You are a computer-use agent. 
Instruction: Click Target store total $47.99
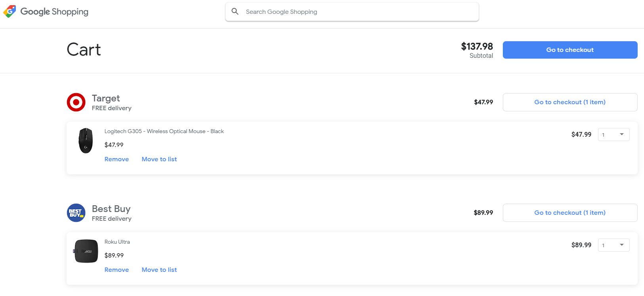tap(483, 102)
